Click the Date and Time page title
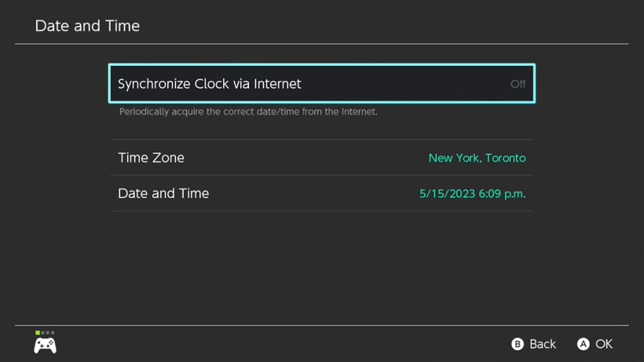The width and height of the screenshot is (644, 362). tap(87, 26)
